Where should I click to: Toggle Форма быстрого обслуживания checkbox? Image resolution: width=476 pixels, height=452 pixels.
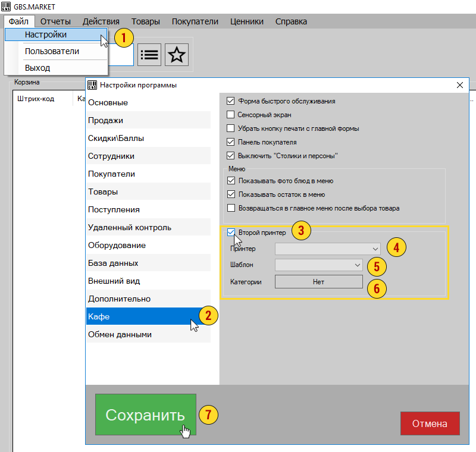tap(230, 101)
